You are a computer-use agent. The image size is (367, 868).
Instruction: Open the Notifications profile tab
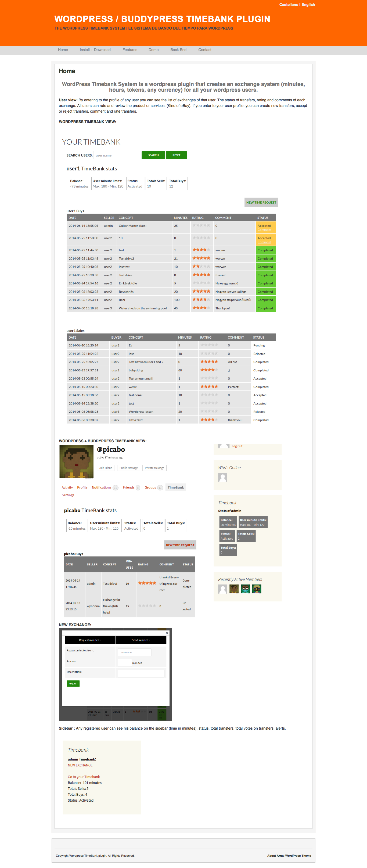pos(102,487)
